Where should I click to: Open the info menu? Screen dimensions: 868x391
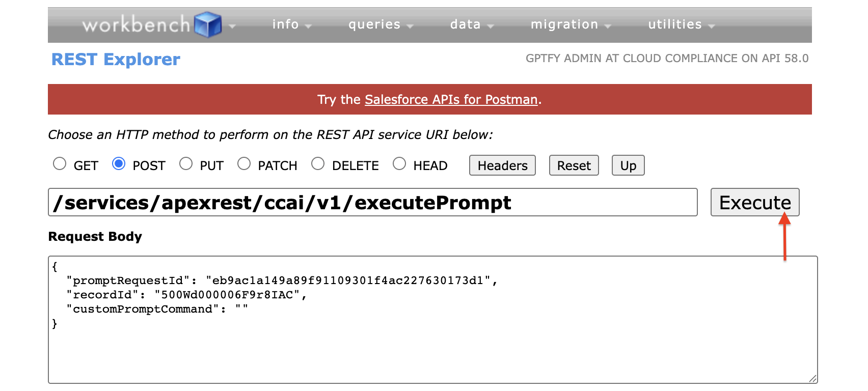(291, 24)
